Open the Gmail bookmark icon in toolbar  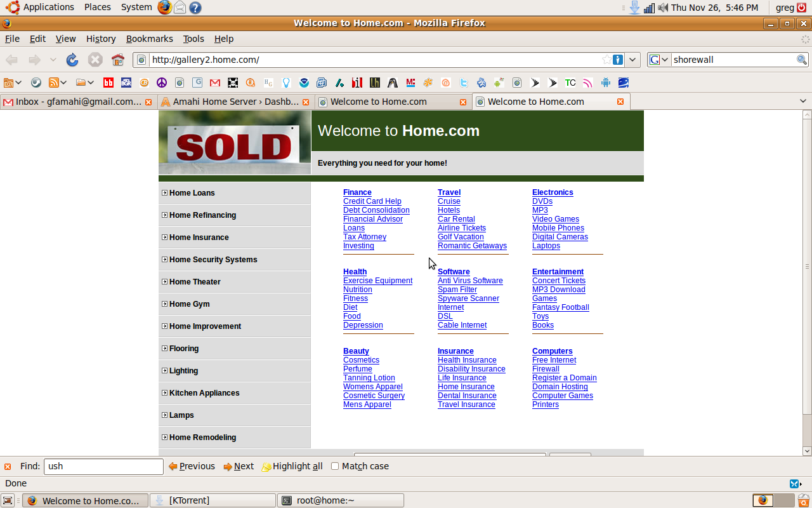[215, 83]
